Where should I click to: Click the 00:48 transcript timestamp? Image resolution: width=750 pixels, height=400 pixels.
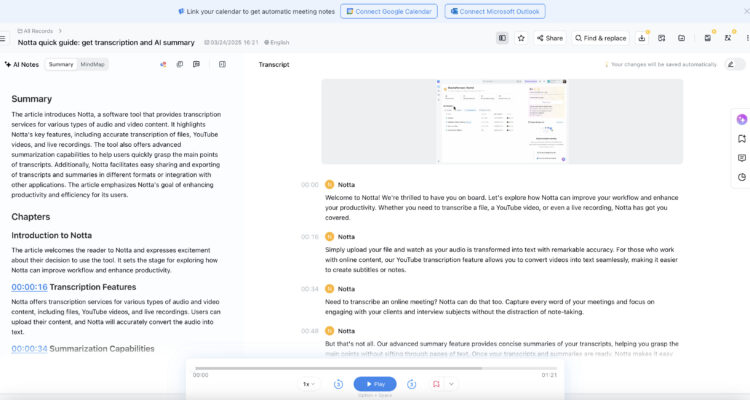pyautogui.click(x=309, y=331)
